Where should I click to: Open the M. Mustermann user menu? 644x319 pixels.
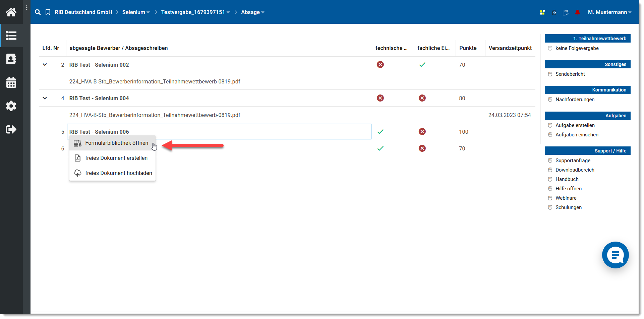[x=609, y=12]
